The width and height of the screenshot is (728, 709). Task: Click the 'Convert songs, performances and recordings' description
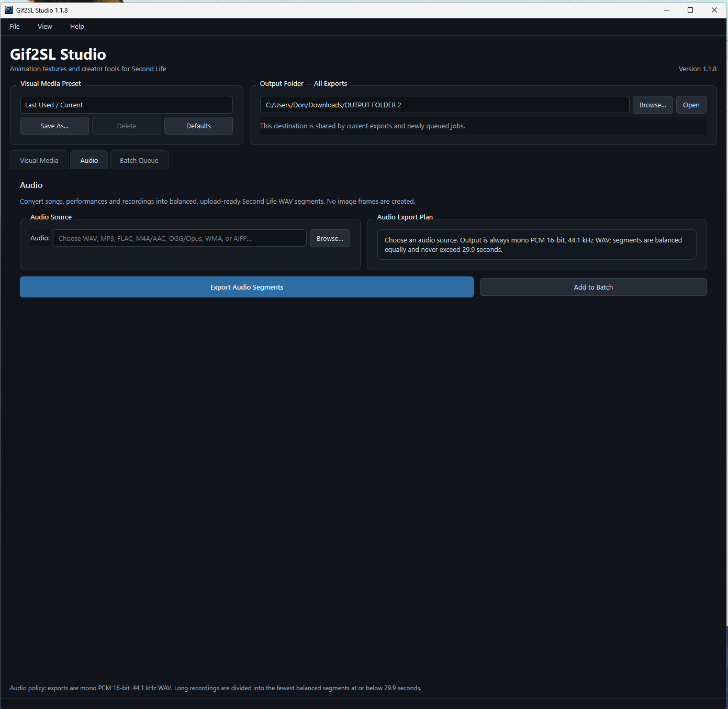[x=218, y=201]
